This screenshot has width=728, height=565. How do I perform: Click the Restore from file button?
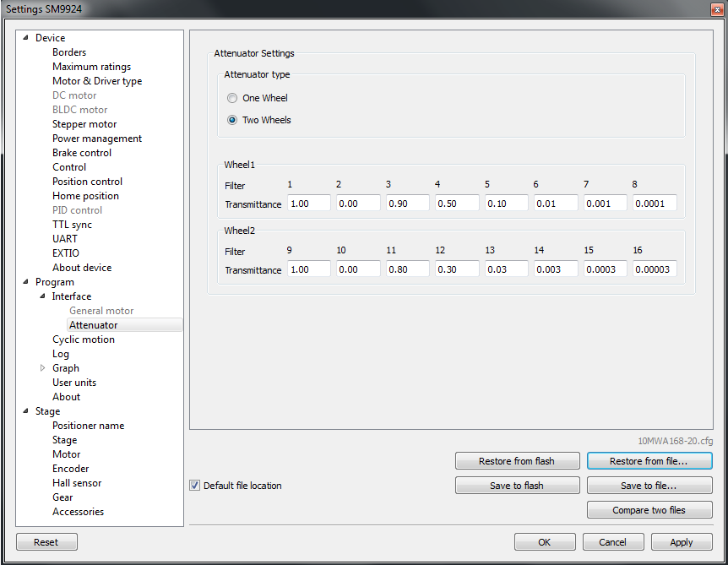(x=649, y=461)
